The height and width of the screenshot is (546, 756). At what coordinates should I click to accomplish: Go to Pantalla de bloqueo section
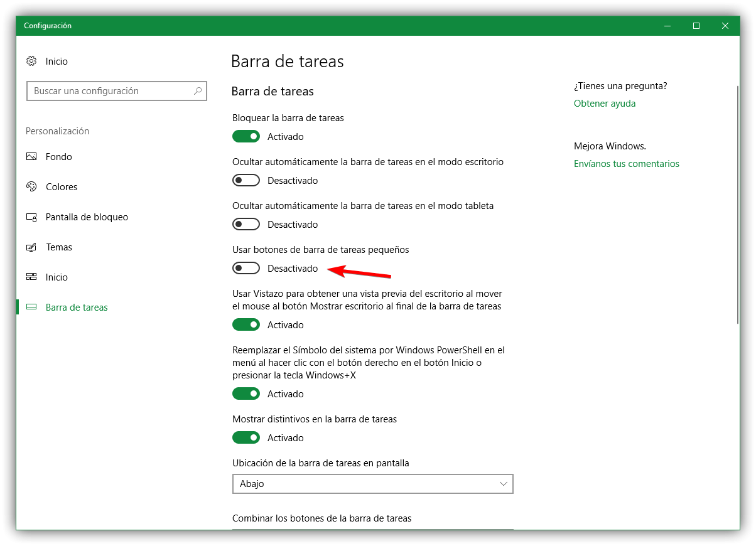[x=87, y=217]
